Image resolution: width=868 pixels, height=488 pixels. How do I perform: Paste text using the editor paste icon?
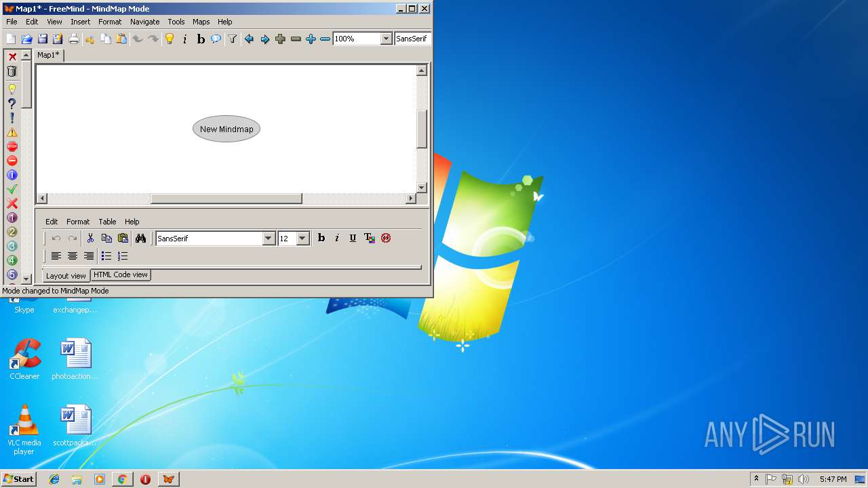point(123,238)
